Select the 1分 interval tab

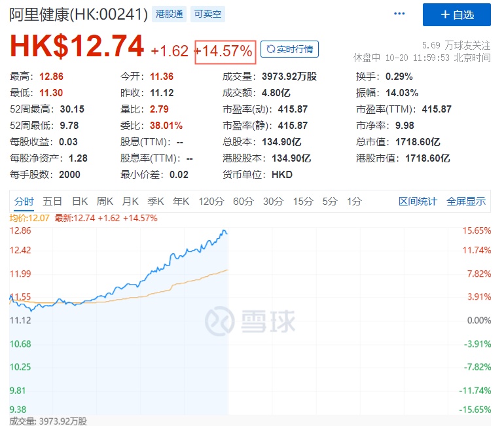[x=354, y=202]
